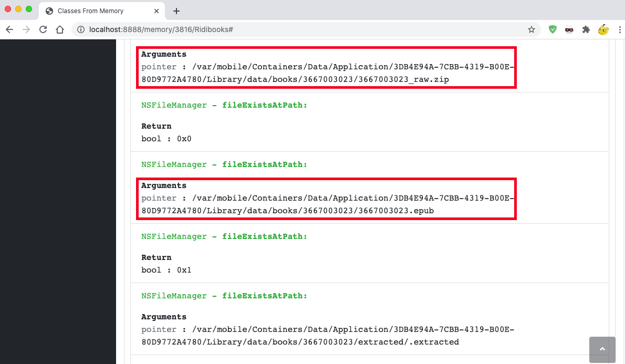Click the Return label above bool 0x0
The image size is (625, 364).
click(157, 126)
